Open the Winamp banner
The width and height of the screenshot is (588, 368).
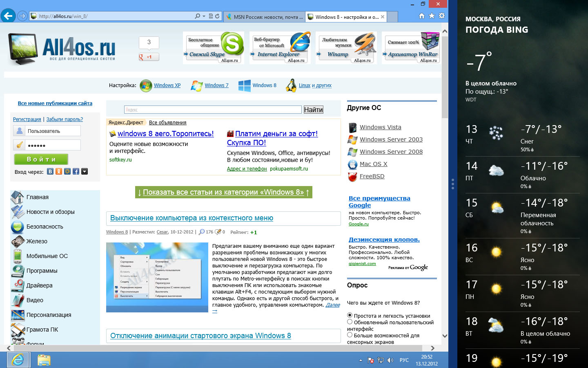346,48
